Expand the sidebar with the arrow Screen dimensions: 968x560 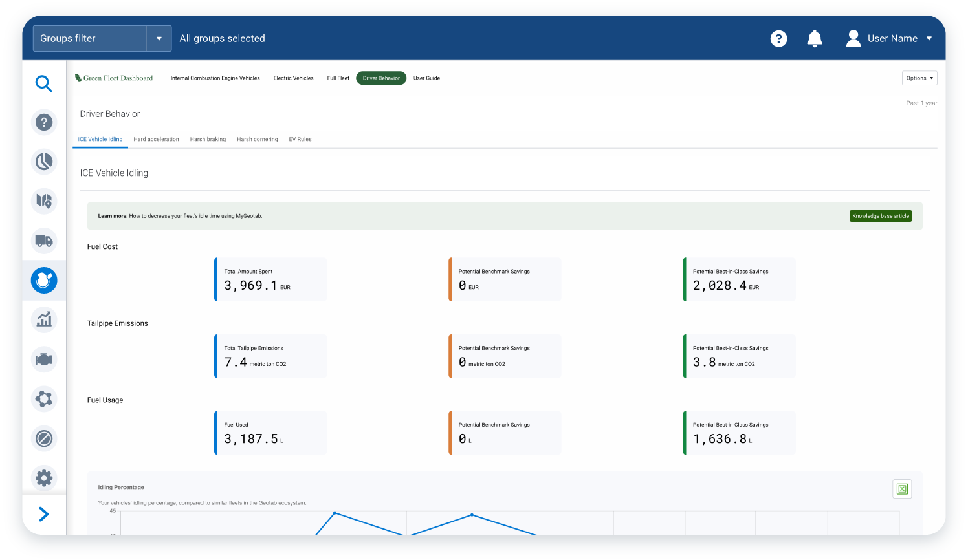point(43,514)
